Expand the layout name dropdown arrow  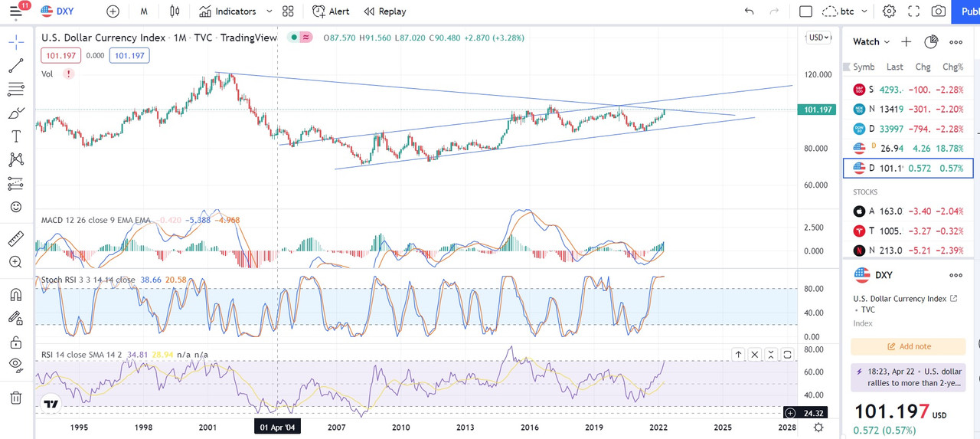coord(865,11)
